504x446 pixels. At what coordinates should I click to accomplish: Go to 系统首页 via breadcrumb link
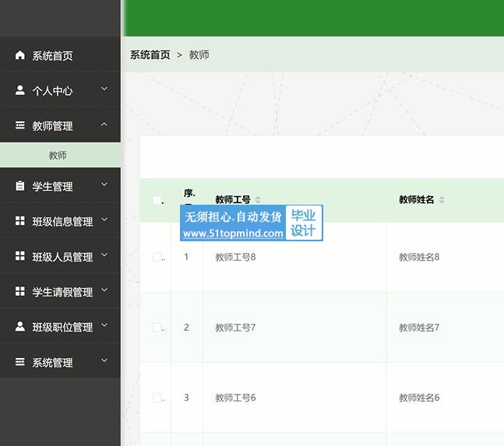point(150,55)
